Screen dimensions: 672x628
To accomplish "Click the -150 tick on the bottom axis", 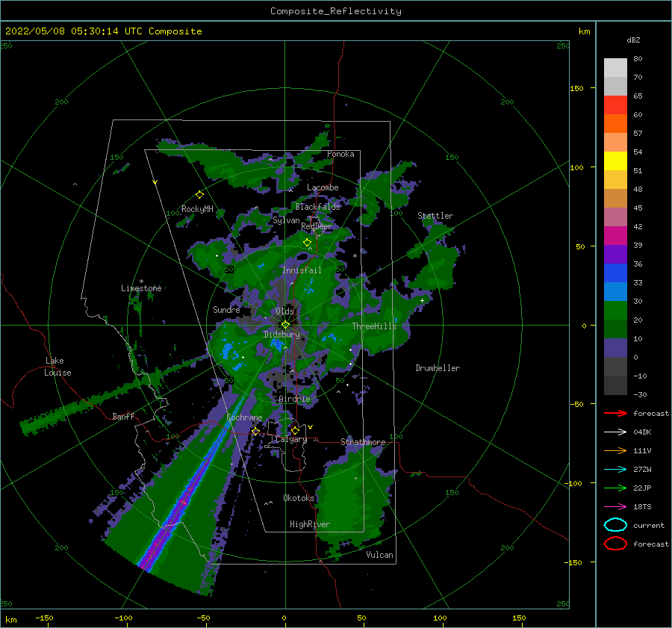I will coord(44,618).
